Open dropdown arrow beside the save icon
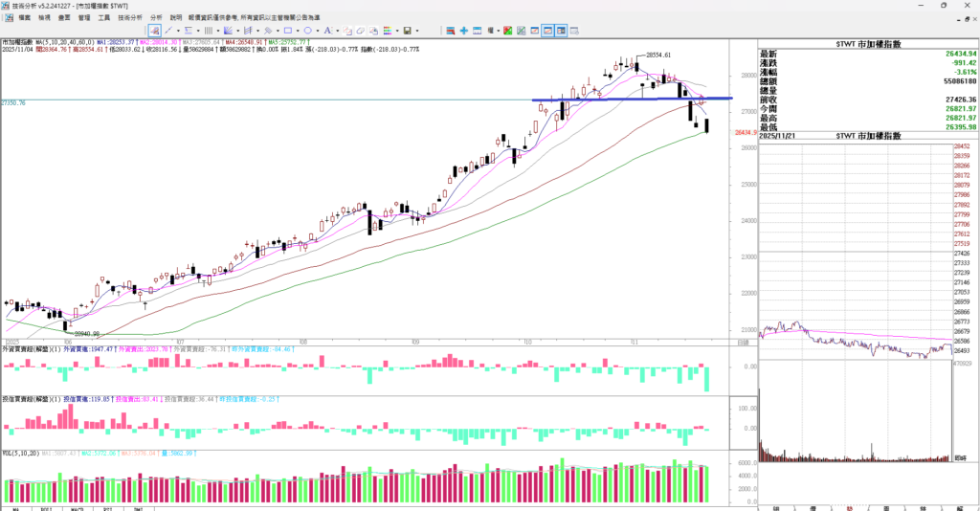This screenshot has width=980, height=511. pyautogui.click(x=416, y=31)
